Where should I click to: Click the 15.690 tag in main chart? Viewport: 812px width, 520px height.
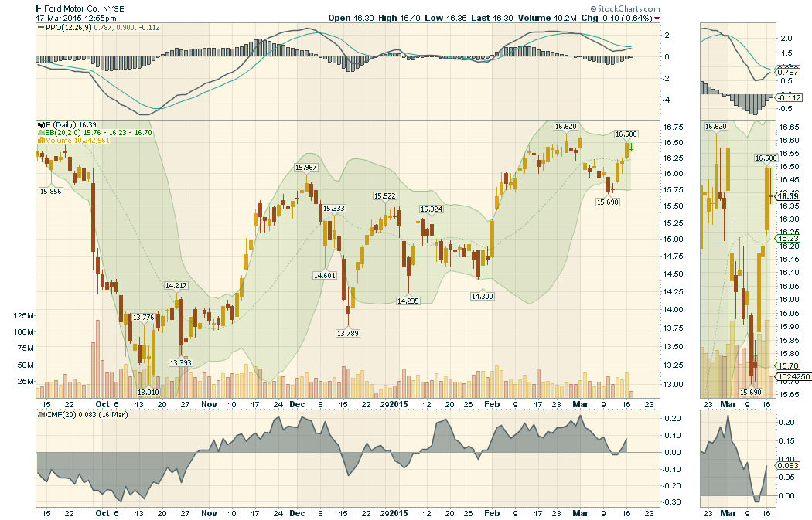pyautogui.click(x=607, y=202)
